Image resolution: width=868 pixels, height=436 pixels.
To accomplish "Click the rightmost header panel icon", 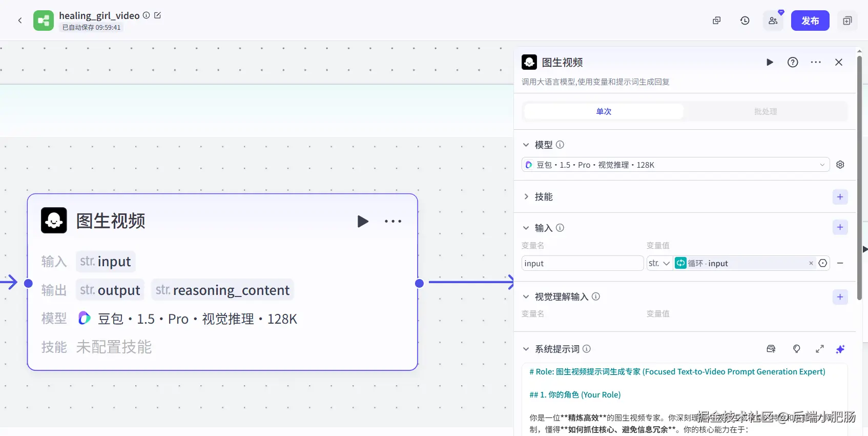I will 848,21.
